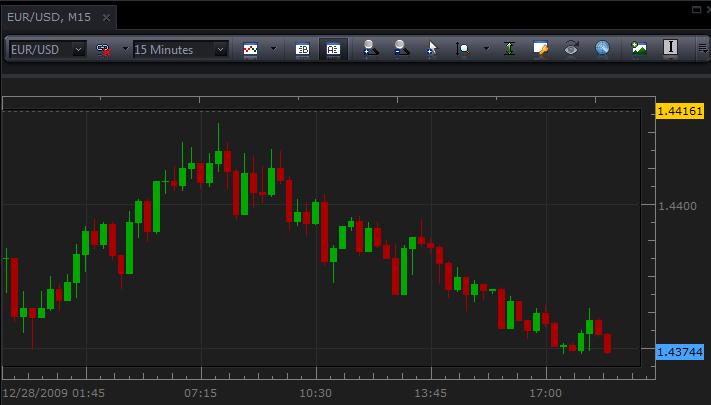
Task: Click the 10:30 time axis label
Action: tap(316, 393)
